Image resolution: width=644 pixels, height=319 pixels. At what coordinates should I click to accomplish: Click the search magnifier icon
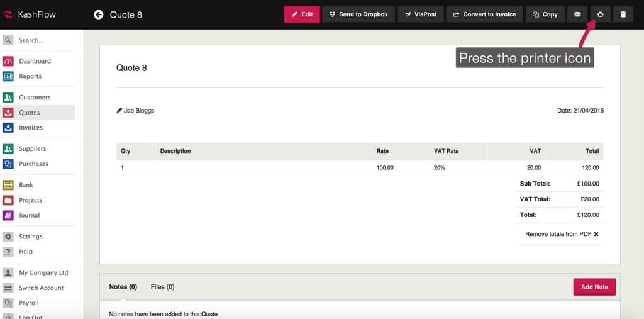click(x=8, y=40)
